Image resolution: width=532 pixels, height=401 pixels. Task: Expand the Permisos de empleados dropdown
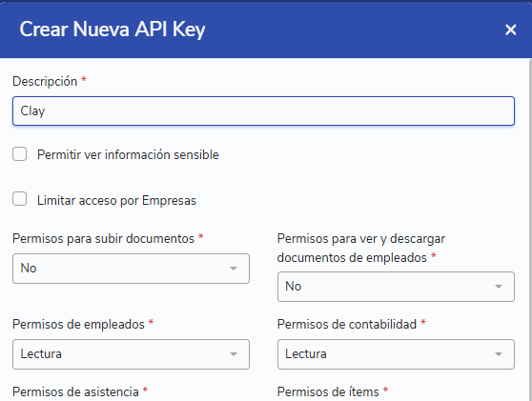131,354
